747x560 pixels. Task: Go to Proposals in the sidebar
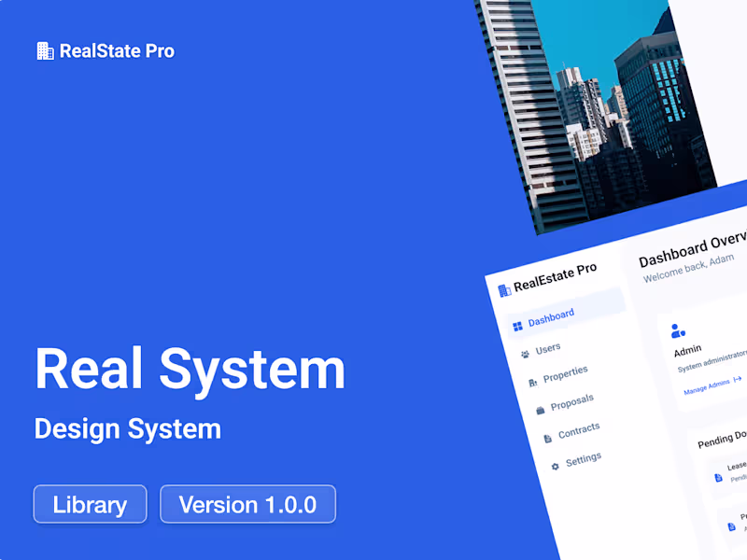[565, 404]
